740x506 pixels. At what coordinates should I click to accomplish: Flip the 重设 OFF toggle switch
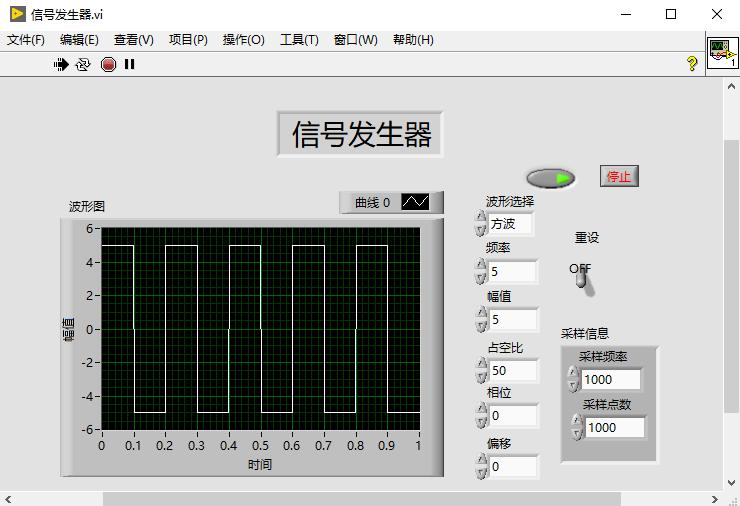pos(581,279)
